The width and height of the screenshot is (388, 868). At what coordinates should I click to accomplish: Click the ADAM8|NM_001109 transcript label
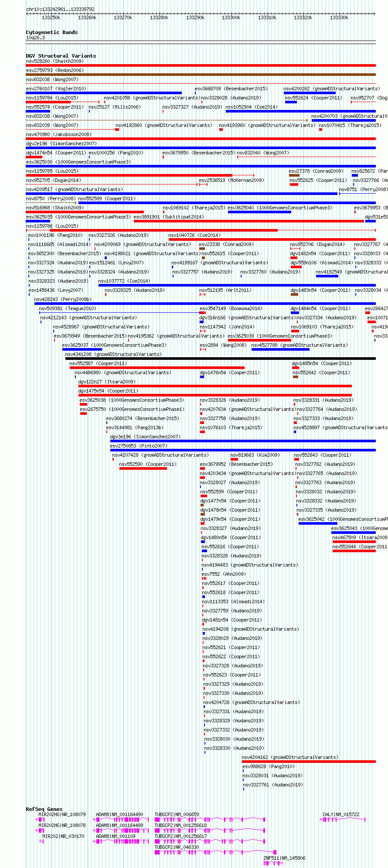pyautogui.click(x=116, y=836)
